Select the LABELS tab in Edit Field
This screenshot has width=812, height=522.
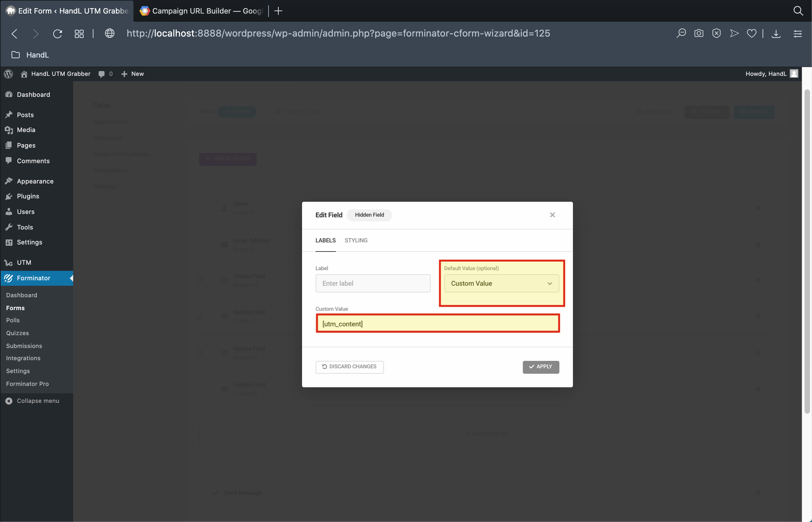[326, 240]
